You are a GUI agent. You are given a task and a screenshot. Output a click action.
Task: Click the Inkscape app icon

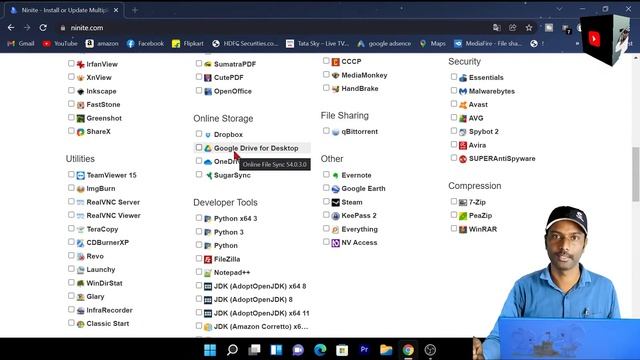(80, 91)
